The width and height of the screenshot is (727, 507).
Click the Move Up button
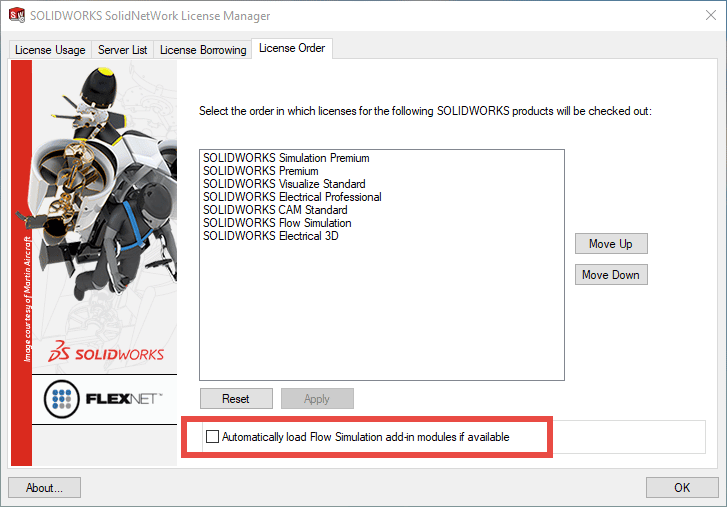coord(611,244)
